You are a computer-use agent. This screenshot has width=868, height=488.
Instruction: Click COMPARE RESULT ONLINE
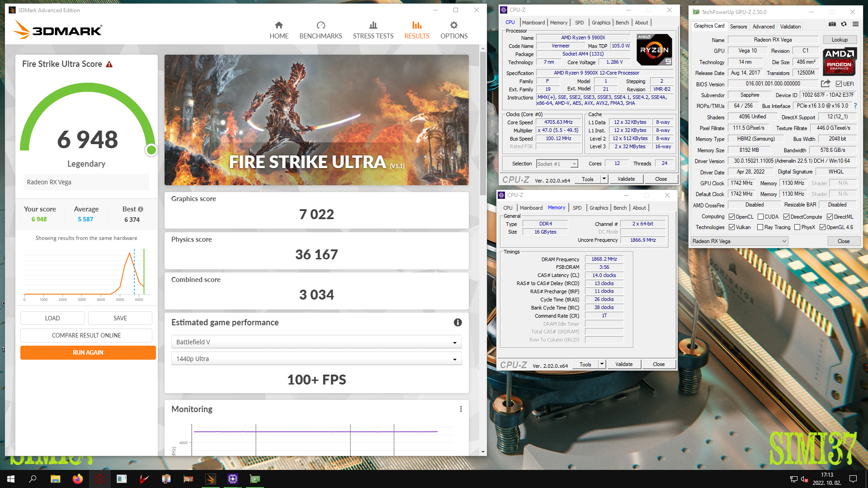[86, 335]
